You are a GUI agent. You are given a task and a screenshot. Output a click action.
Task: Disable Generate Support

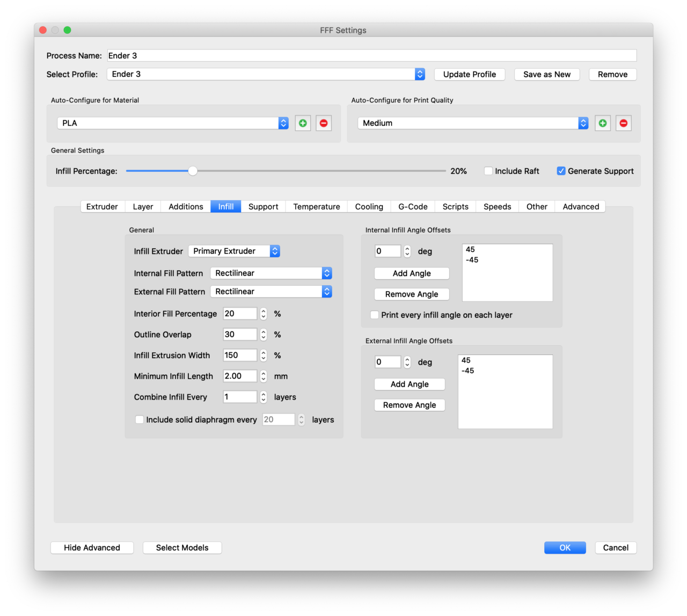561,171
